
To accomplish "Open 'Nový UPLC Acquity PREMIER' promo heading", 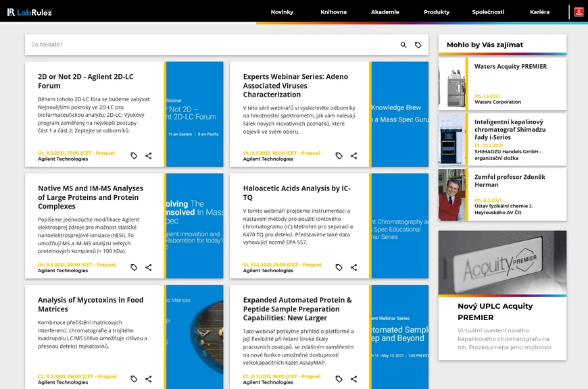I will tap(495, 312).
